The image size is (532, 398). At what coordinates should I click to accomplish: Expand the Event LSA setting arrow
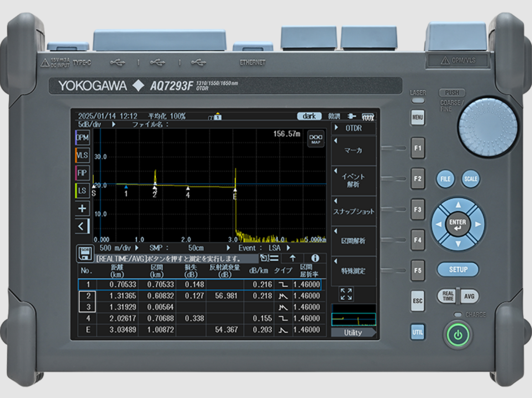pos(288,248)
